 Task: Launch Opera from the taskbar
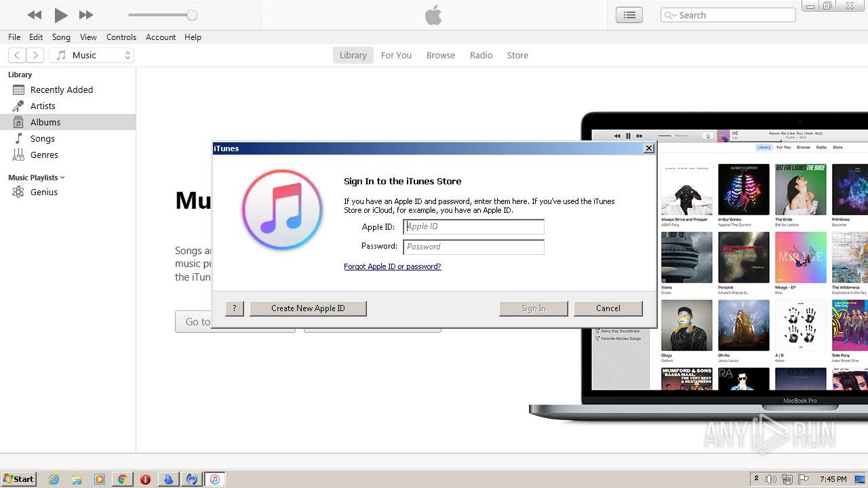(x=145, y=479)
